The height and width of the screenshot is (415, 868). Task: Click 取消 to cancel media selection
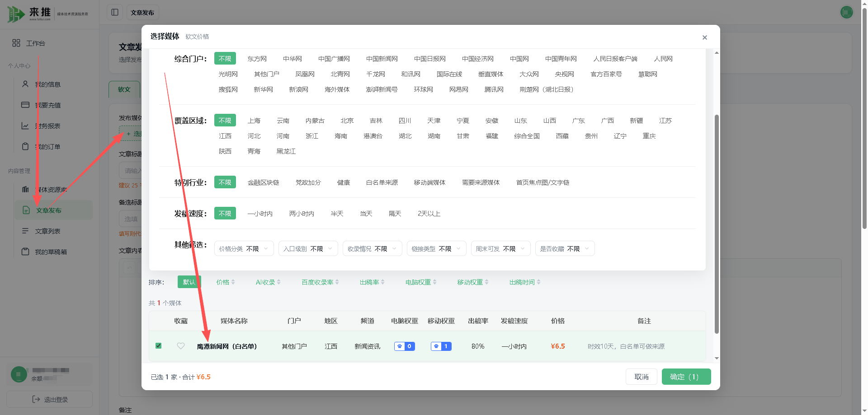pos(642,377)
